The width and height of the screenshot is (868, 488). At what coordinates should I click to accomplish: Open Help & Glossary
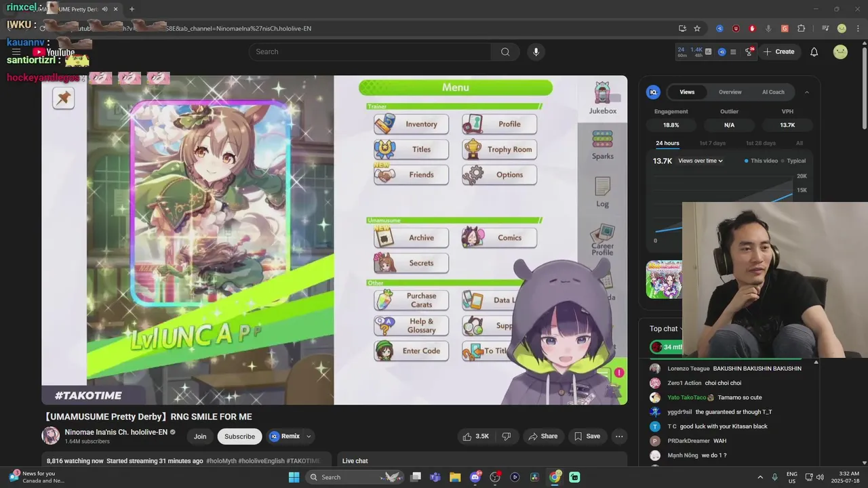tap(411, 325)
